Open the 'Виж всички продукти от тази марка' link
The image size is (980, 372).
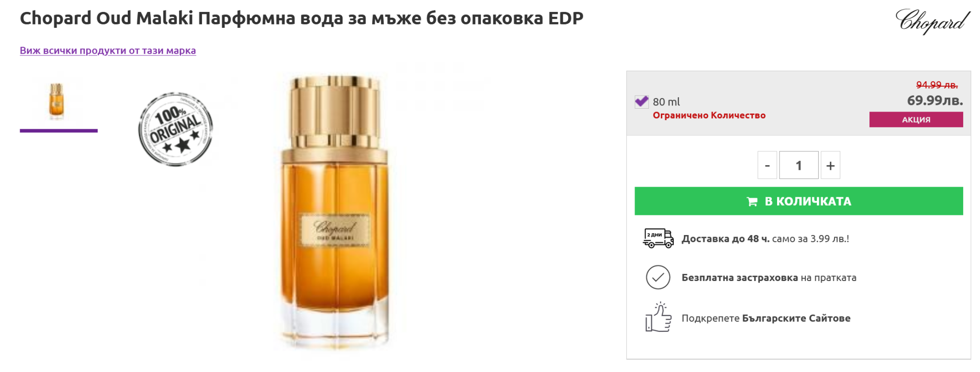point(108,50)
